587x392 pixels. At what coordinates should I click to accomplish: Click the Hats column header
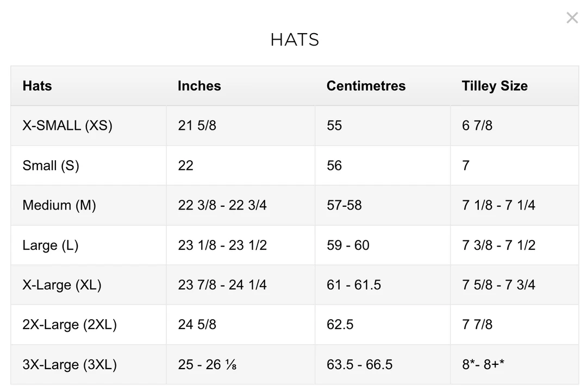[x=37, y=86]
